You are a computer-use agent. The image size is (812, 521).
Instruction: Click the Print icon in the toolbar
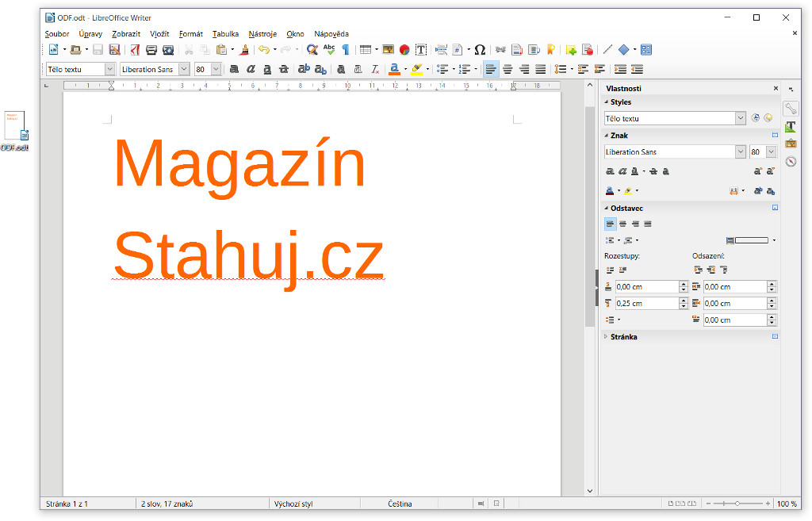click(151, 50)
